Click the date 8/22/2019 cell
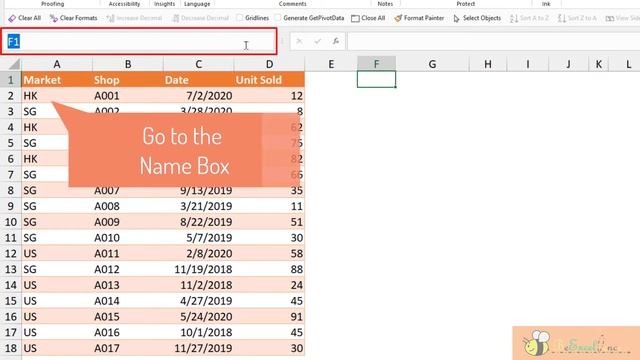 click(198, 222)
